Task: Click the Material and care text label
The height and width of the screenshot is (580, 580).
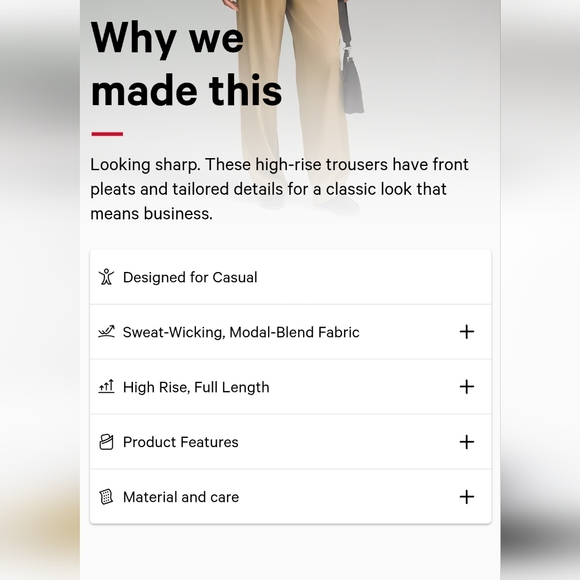Action: pos(181,497)
